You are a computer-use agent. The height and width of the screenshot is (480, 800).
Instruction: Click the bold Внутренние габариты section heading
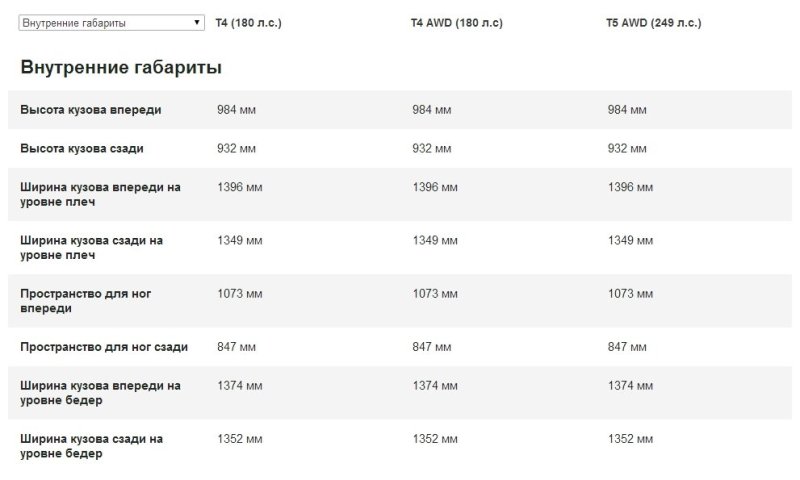(121, 68)
